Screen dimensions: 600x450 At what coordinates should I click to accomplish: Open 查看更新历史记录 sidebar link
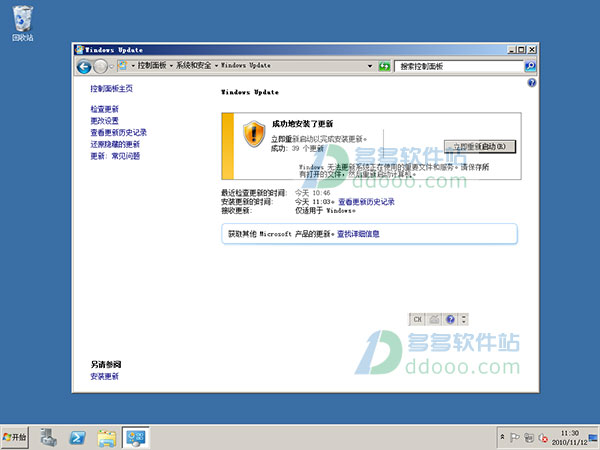tap(119, 133)
